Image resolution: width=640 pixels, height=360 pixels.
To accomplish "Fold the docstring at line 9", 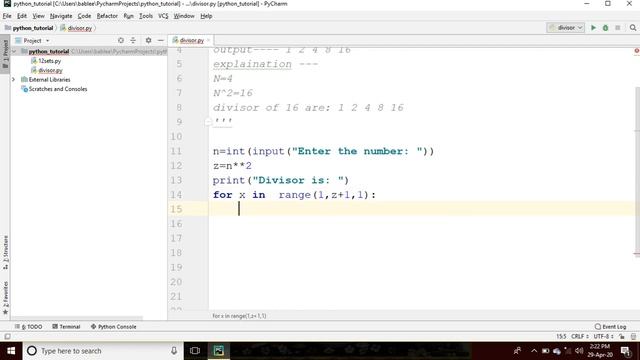I will [208, 122].
